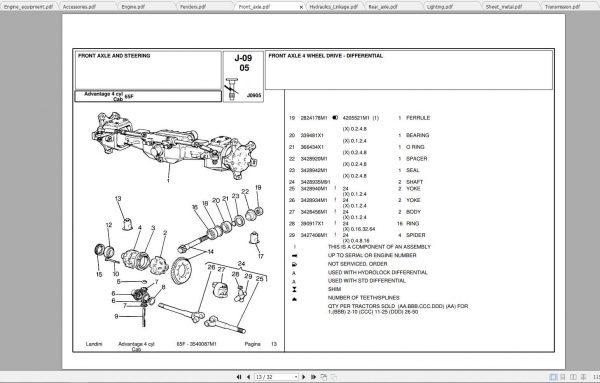
Task: Click the SEAL part description
Action: [412, 170]
